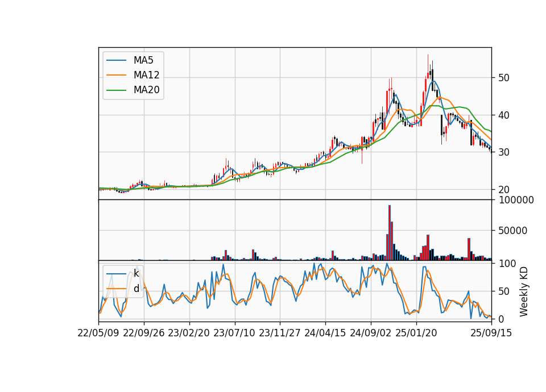Click the MA5 legend label

tap(143, 60)
